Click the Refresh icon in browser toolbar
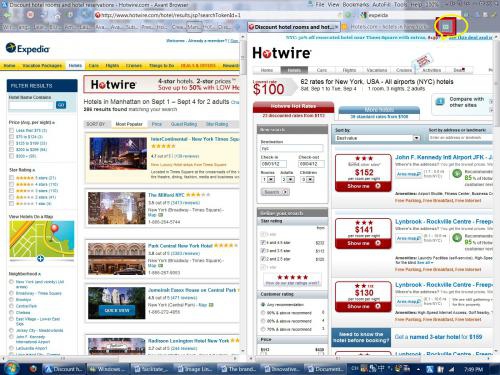Image resolution: width=500 pixels, height=375 pixels. 44,15
